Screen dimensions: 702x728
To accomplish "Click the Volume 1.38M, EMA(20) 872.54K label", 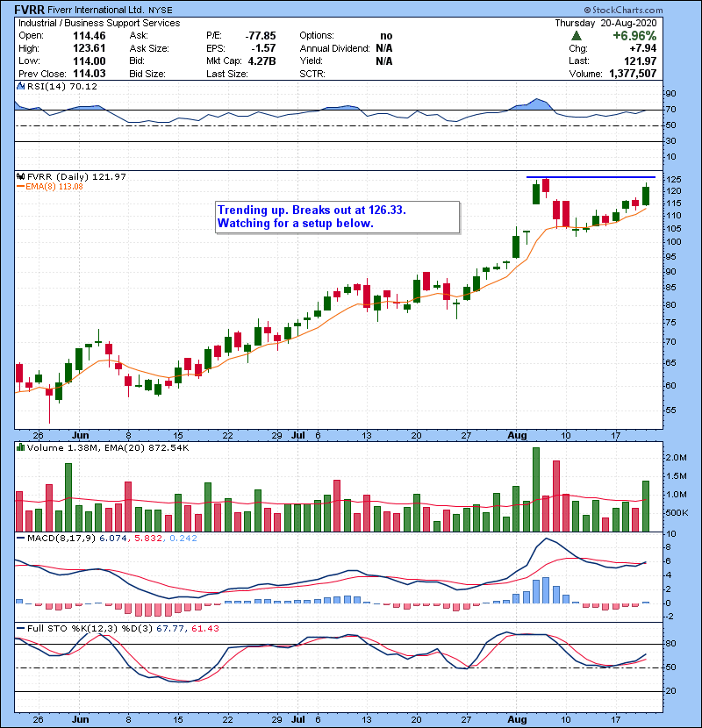I will pyautogui.click(x=108, y=447).
